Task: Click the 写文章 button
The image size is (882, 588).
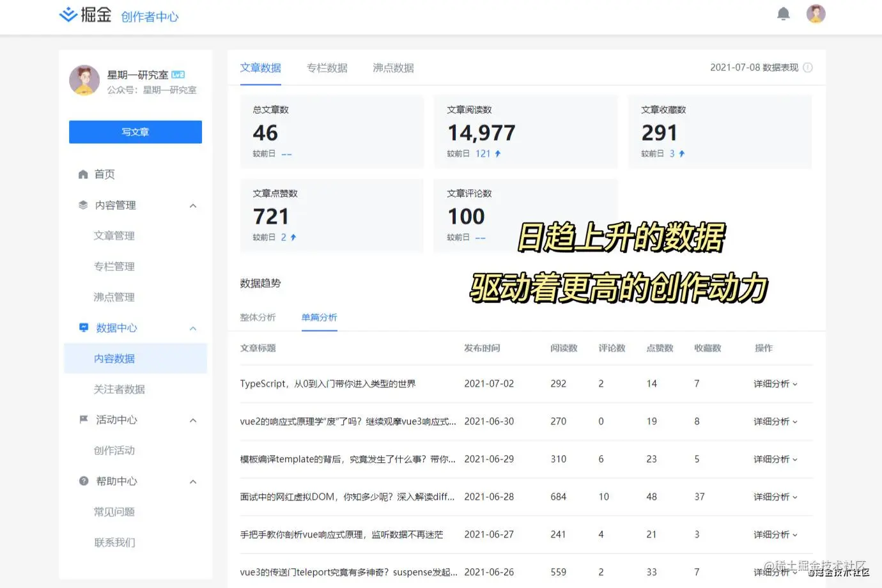Action: tap(135, 132)
